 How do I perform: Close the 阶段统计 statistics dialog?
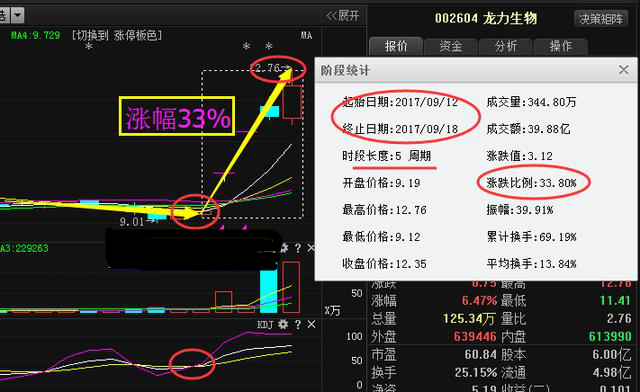(x=623, y=70)
